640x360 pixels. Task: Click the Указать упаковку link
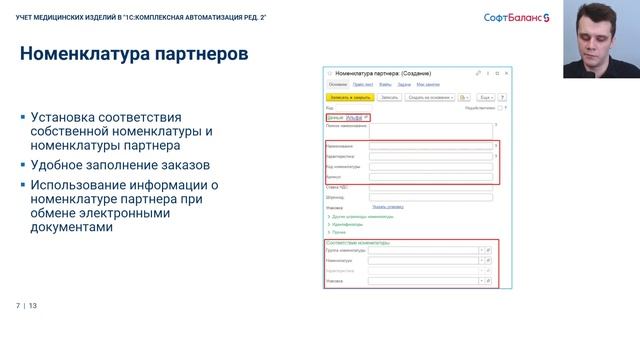coord(388,207)
